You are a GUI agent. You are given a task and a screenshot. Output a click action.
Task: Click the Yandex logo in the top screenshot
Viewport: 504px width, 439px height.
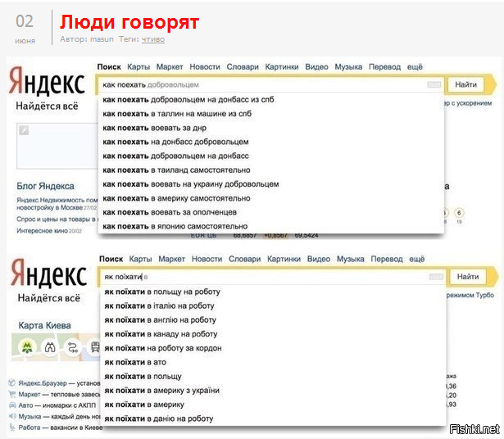click(x=47, y=81)
